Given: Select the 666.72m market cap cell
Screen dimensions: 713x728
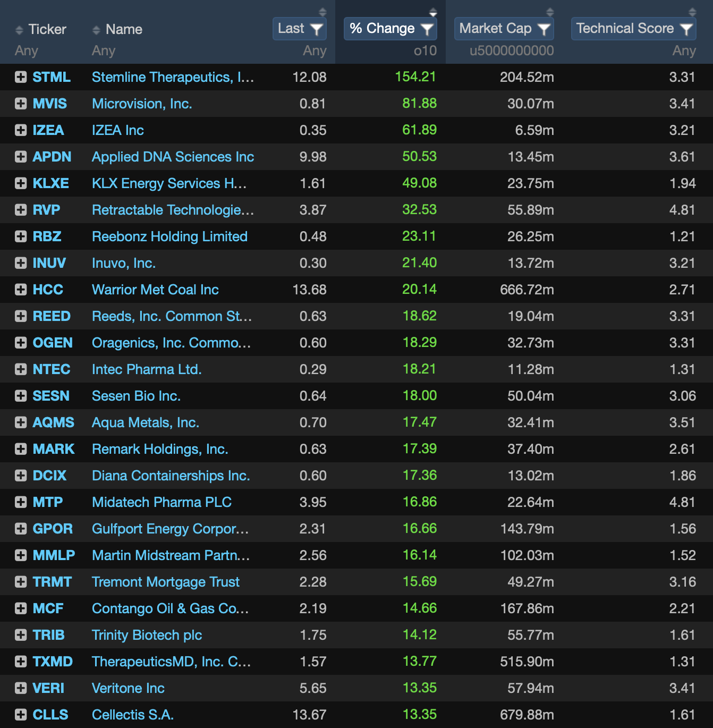Looking at the screenshot, I should [x=527, y=290].
